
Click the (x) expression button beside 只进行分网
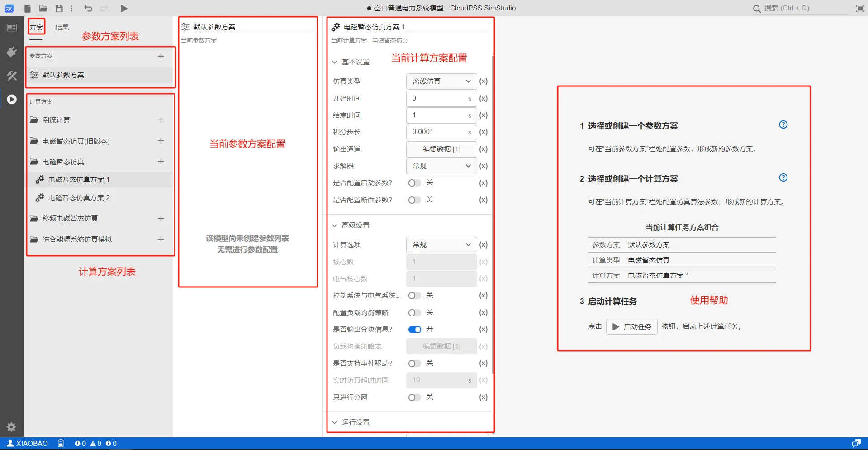coord(484,397)
